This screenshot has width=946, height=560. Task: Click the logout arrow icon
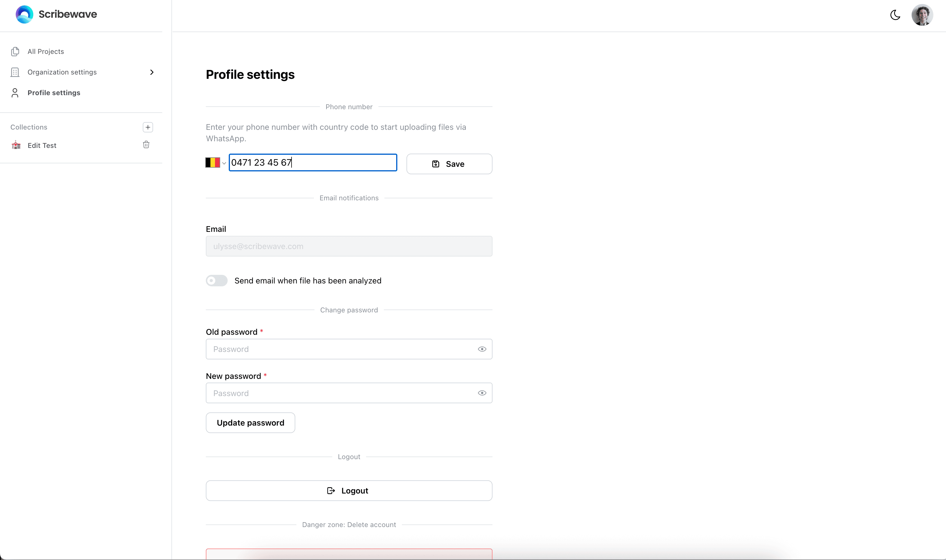point(331,490)
